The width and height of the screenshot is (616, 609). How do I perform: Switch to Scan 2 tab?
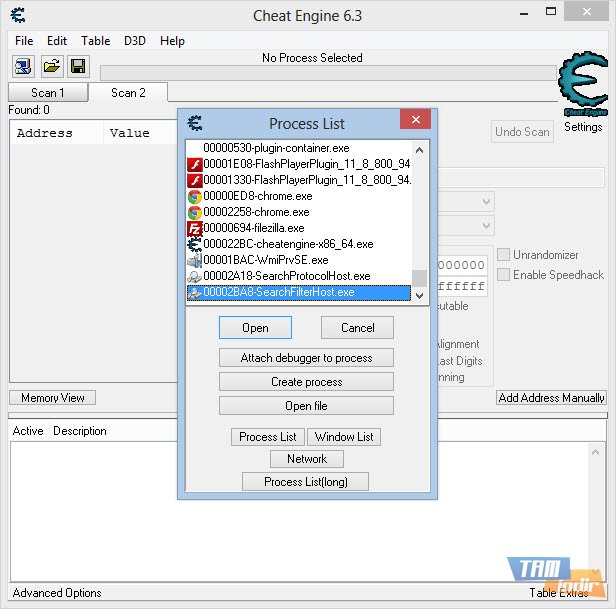[128, 93]
